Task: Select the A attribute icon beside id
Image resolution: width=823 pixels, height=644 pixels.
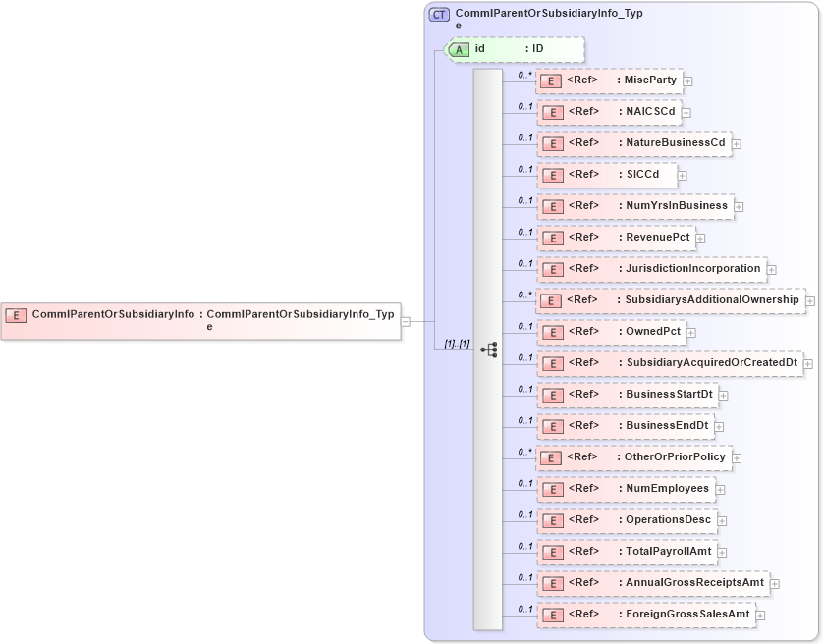Action: 460,49
